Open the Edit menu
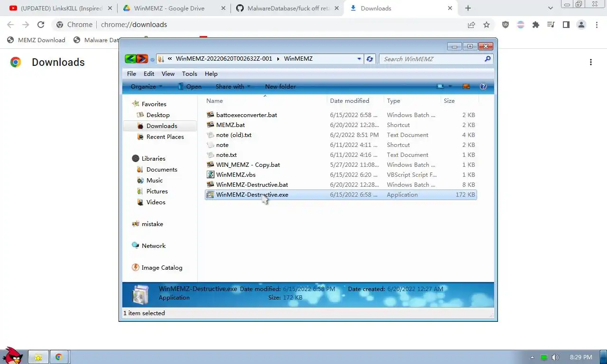The height and width of the screenshot is (364, 607). tap(149, 73)
